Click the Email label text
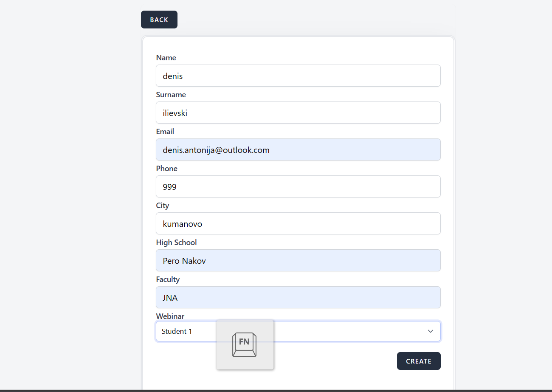 165,132
